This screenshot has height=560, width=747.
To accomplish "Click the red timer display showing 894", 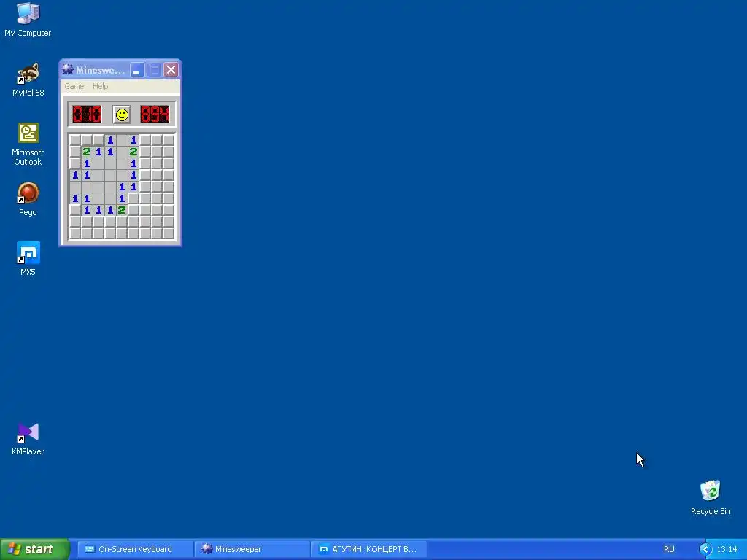I will (155, 114).
